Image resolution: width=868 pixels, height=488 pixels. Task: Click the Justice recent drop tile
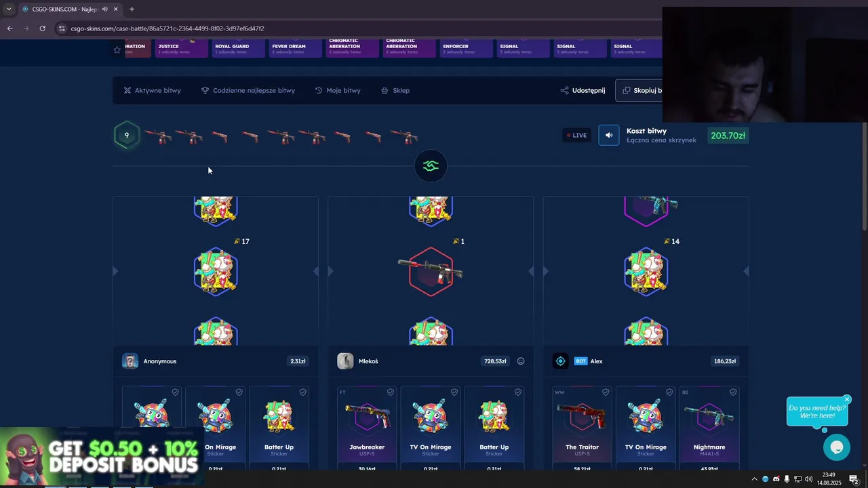(x=181, y=48)
